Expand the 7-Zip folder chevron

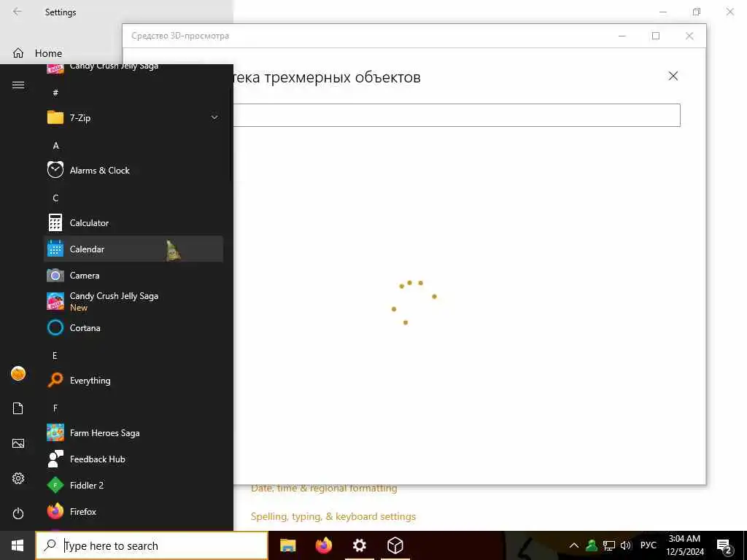214,117
